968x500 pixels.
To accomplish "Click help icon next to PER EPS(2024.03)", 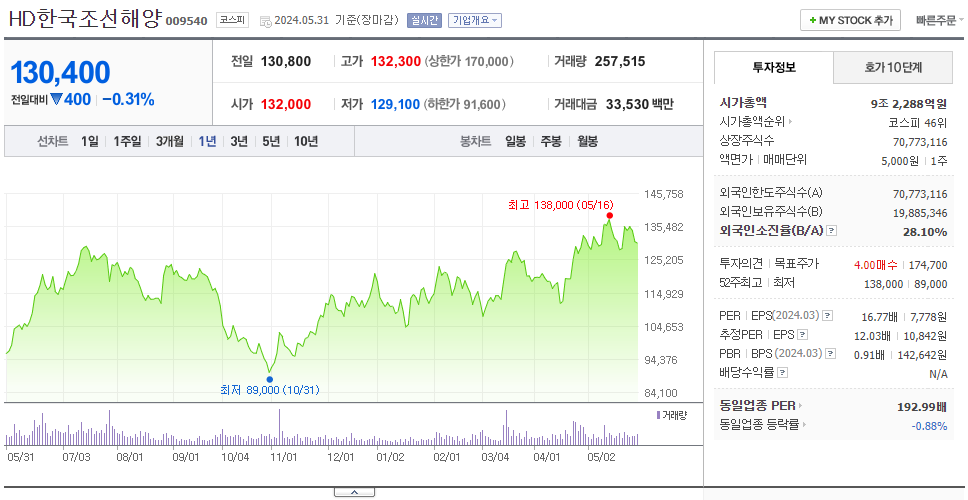I will pyautogui.click(x=828, y=316).
